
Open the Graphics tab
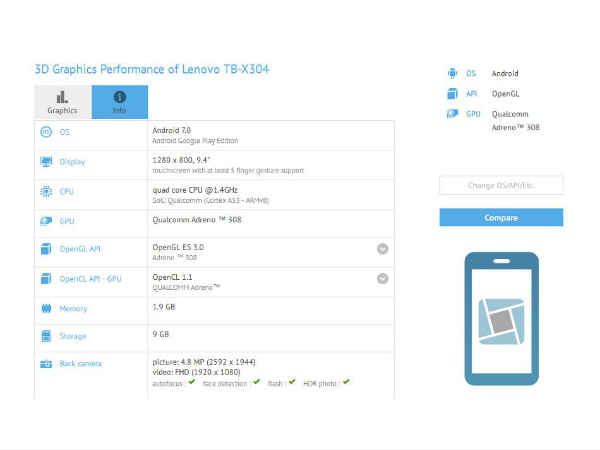63,102
